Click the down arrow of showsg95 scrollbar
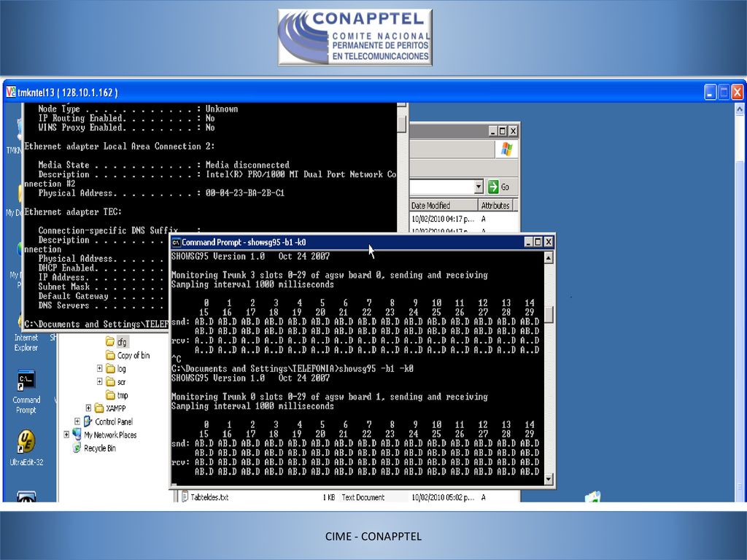This screenshot has width=747, height=560. (x=549, y=478)
